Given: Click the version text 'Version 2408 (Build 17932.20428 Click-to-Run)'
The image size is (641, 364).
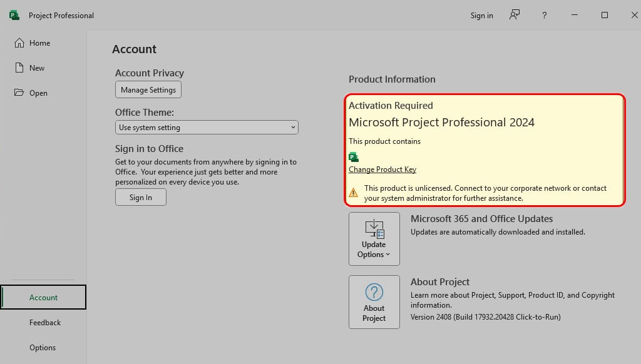Looking at the screenshot, I should coord(486,317).
